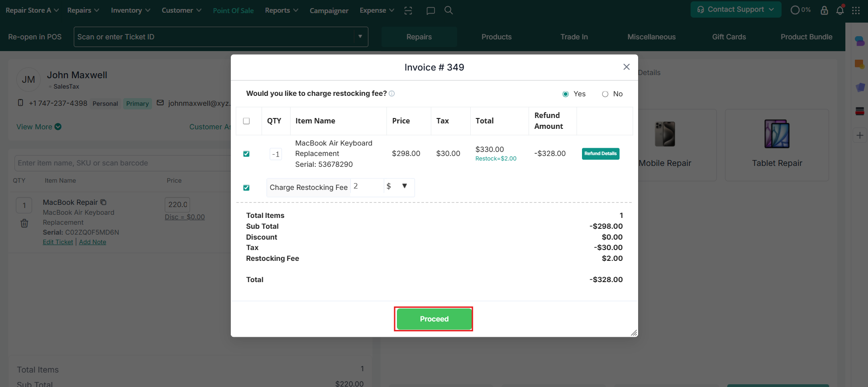Click Re-open in POS
This screenshot has width=868, height=387.
tap(35, 37)
